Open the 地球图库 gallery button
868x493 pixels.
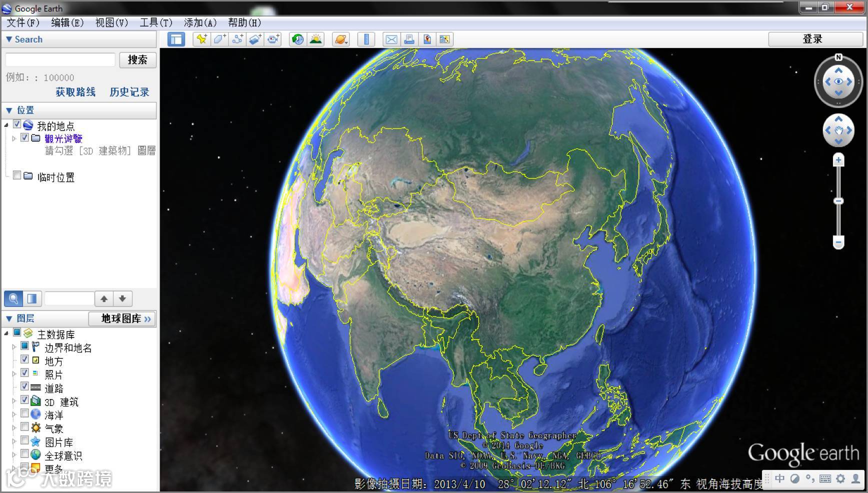coord(123,318)
